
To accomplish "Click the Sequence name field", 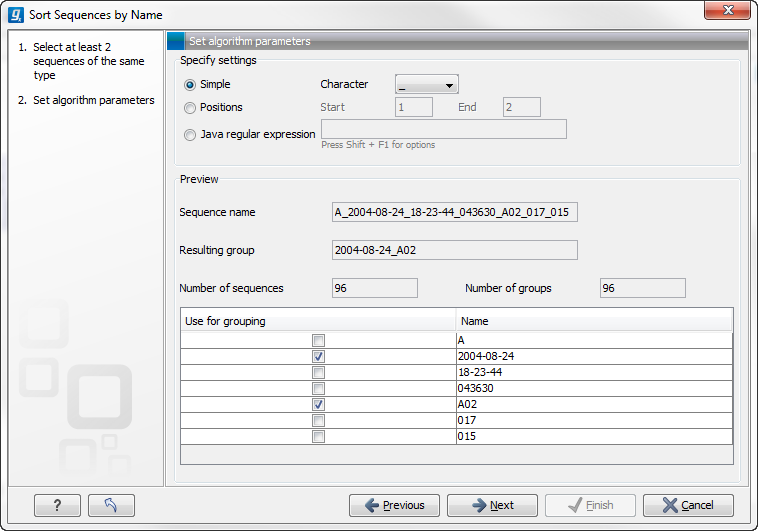I will point(454,212).
